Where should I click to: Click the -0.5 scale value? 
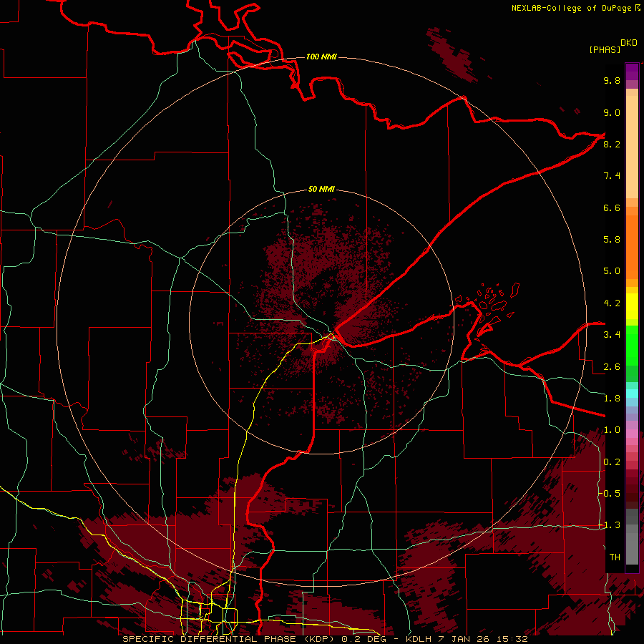[x=609, y=494]
